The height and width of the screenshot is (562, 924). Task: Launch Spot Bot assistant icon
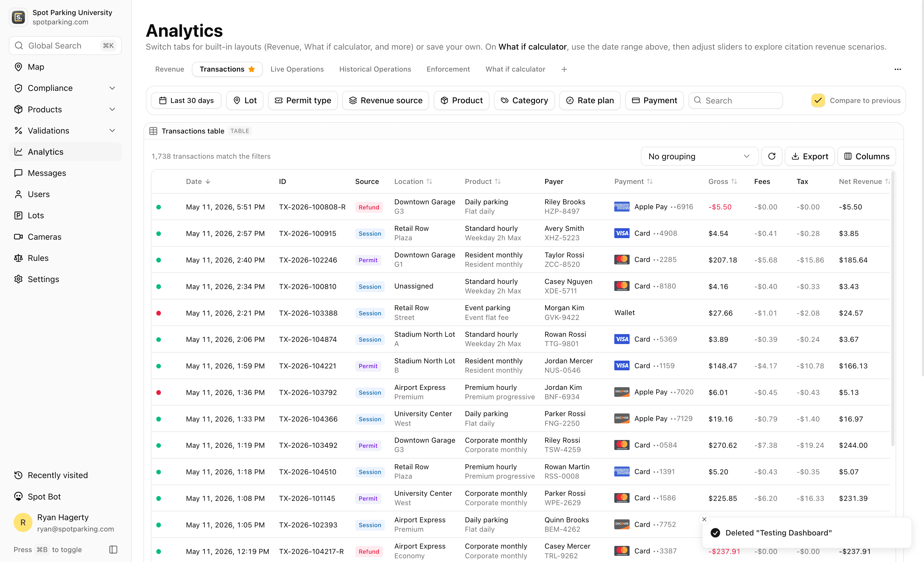[18, 496]
